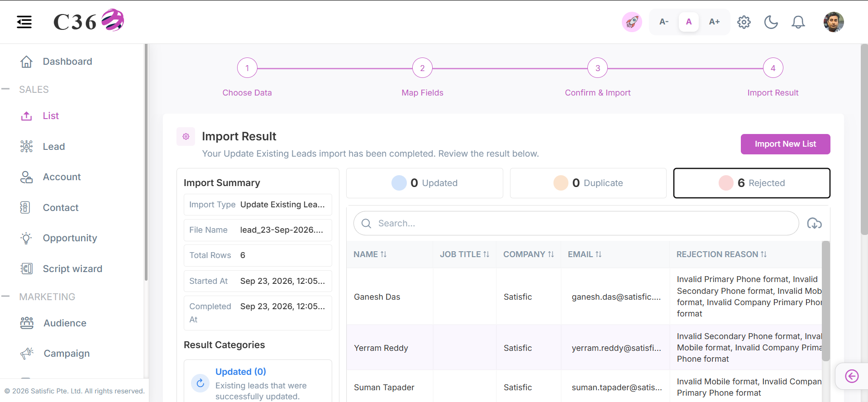868x402 pixels.
Task: Collapse the SALES section header
Action: 33,90
